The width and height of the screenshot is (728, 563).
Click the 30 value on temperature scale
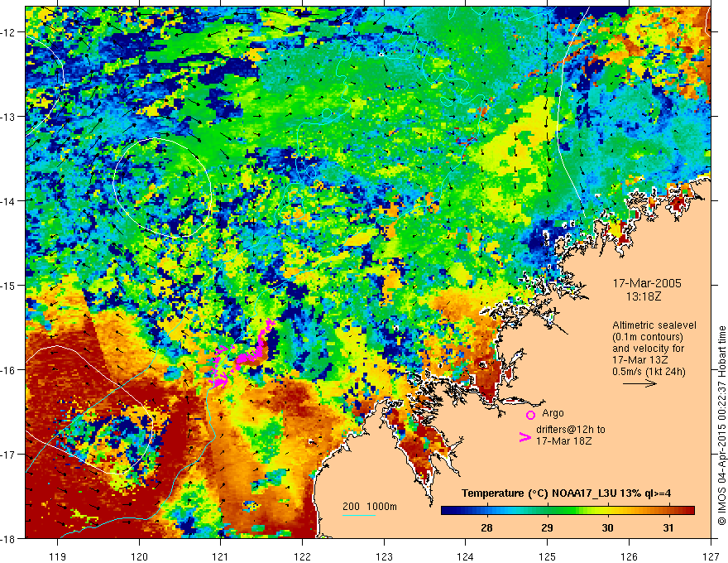pyautogui.click(x=607, y=527)
